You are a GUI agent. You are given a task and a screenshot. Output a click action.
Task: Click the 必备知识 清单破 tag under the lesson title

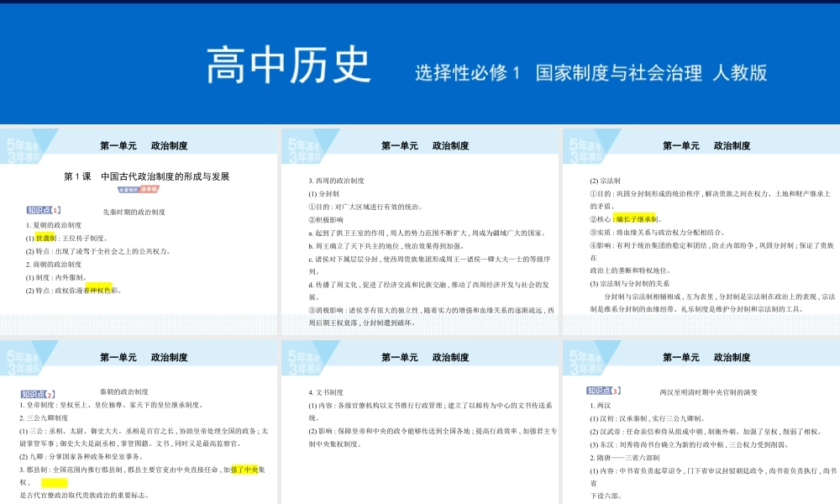click(x=139, y=189)
